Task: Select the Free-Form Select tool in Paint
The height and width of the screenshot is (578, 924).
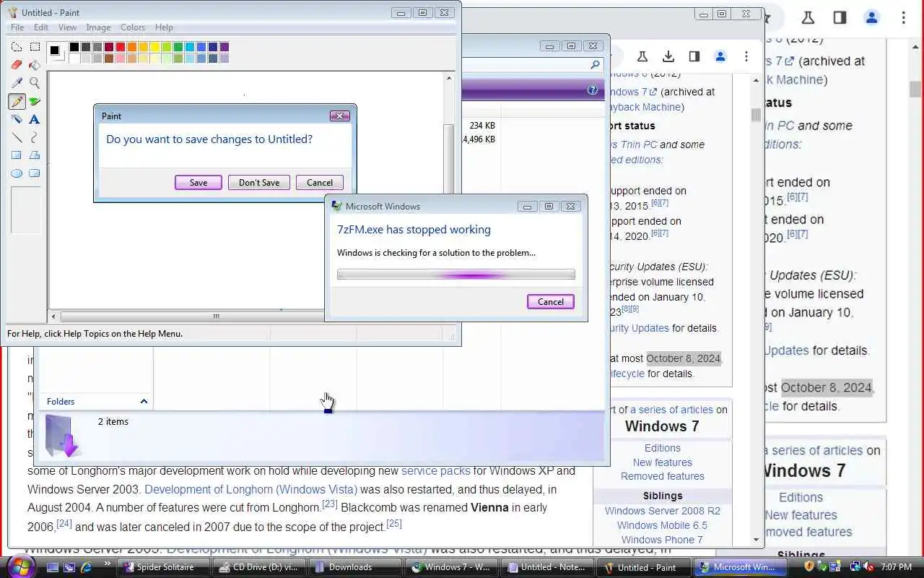Action: (17, 47)
